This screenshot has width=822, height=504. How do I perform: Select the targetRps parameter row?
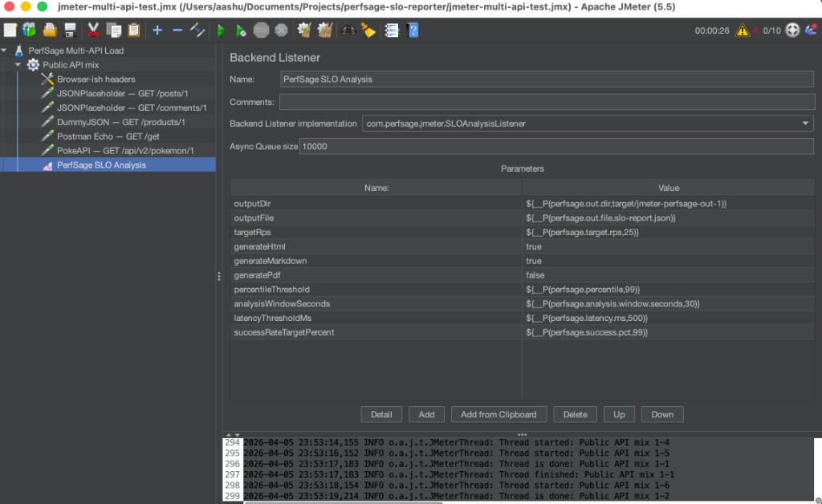pos(522,232)
